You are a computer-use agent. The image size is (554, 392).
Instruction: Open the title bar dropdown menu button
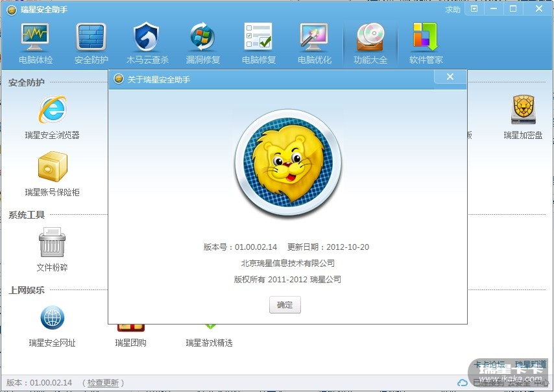click(474, 9)
